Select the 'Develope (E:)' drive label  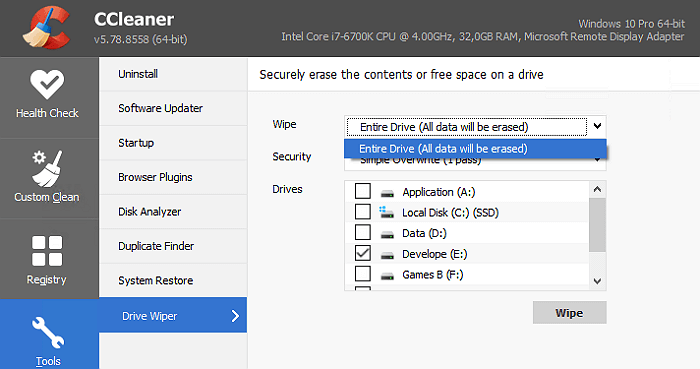pyautogui.click(x=434, y=254)
